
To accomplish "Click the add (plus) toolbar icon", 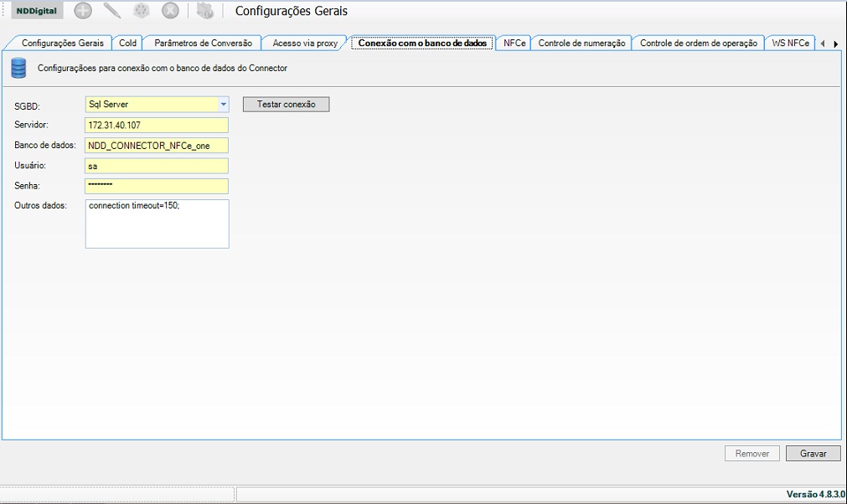I will click(x=83, y=11).
